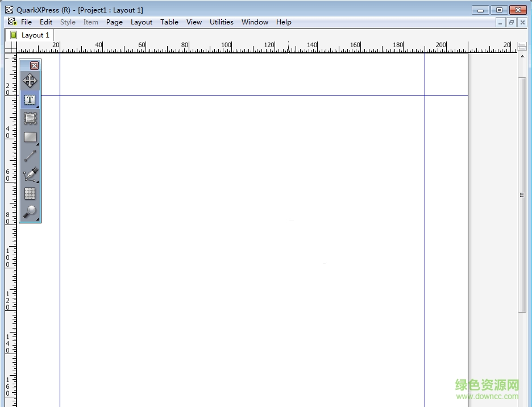Open the Table menu
This screenshot has height=407, width=532.
pyautogui.click(x=169, y=22)
